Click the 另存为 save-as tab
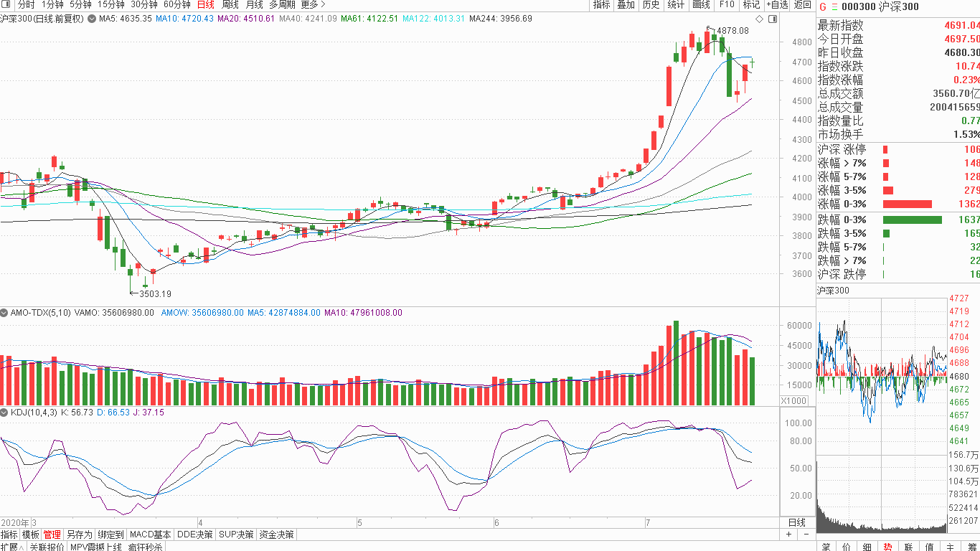The width and height of the screenshot is (980, 551). pyautogui.click(x=79, y=534)
